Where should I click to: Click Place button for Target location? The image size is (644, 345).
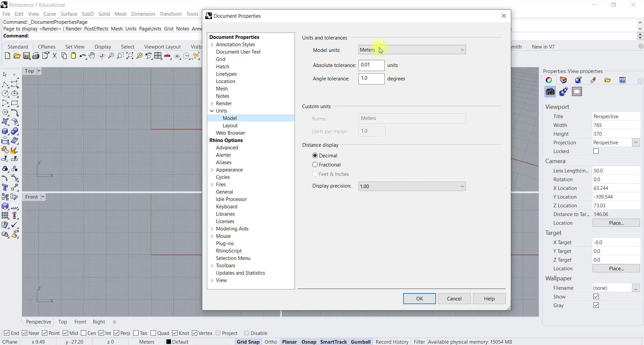coord(616,269)
